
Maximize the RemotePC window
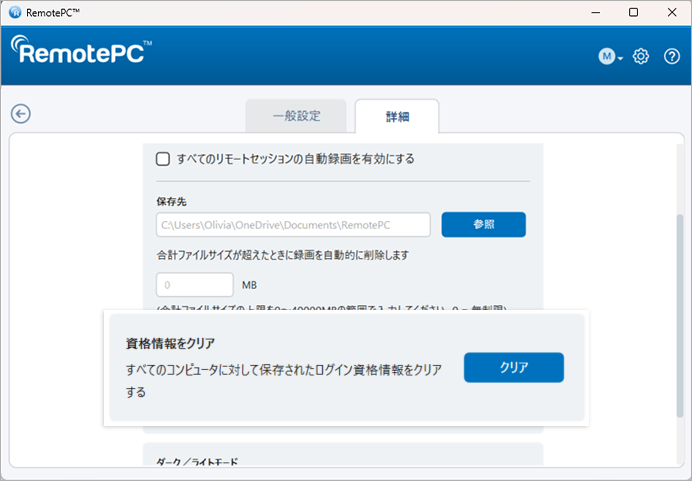click(x=633, y=12)
